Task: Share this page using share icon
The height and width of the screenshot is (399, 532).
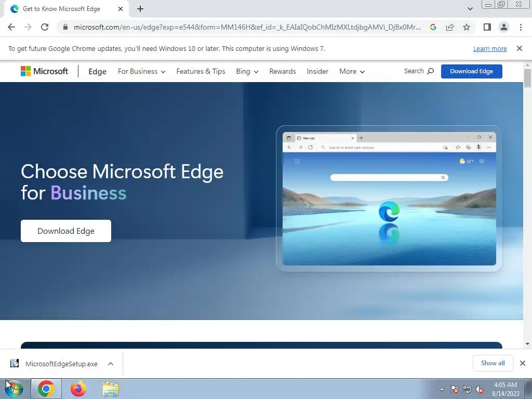Action: pyautogui.click(x=450, y=27)
